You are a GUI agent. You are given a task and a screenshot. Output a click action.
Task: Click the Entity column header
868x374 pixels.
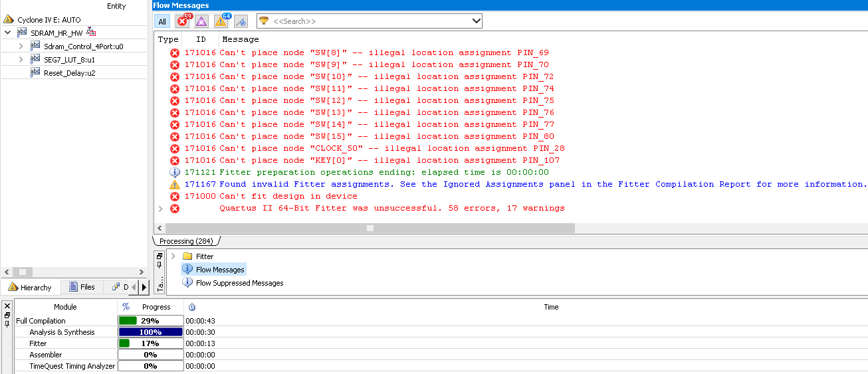[x=116, y=6]
